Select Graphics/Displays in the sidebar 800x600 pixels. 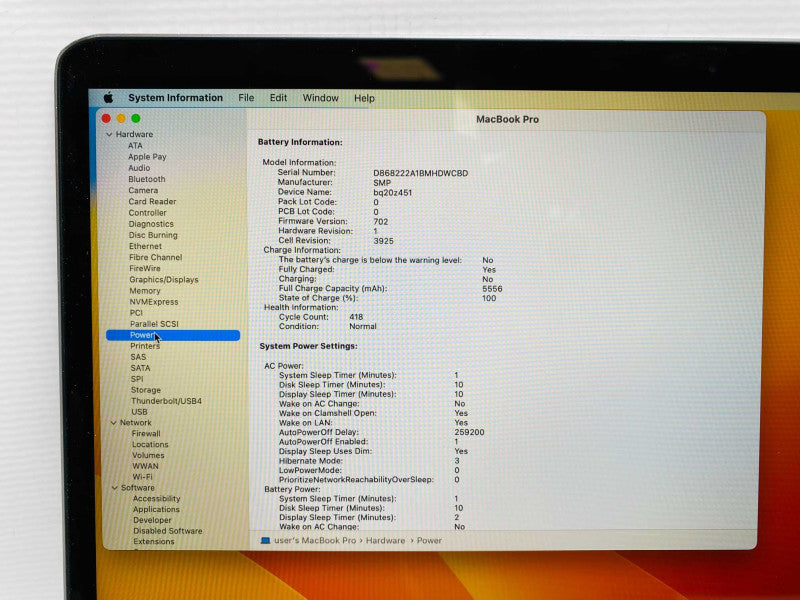tap(164, 280)
